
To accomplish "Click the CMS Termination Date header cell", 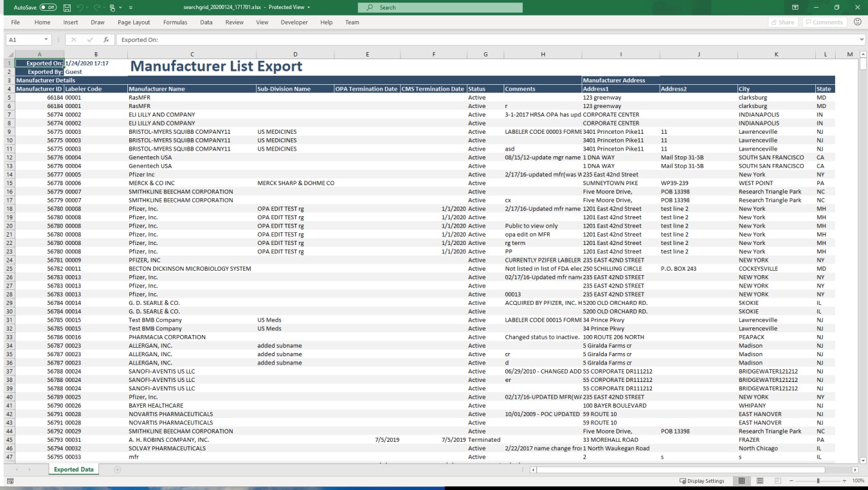I will [x=433, y=89].
